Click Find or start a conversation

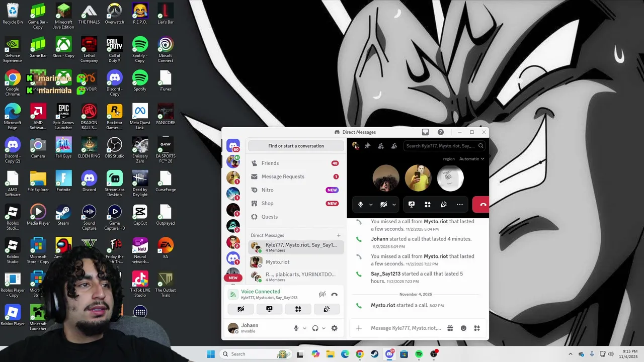(296, 146)
